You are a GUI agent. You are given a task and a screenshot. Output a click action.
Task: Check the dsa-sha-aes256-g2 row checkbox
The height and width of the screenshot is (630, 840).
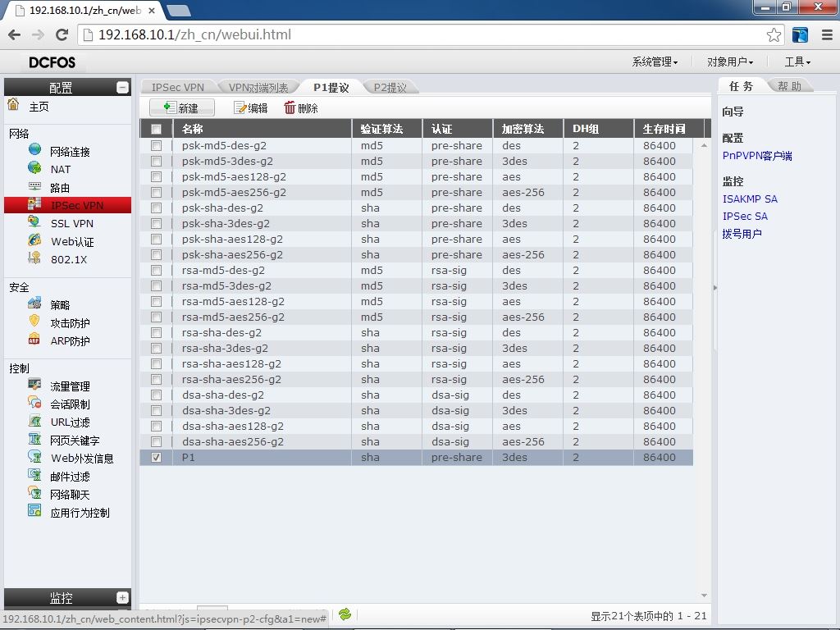156,442
